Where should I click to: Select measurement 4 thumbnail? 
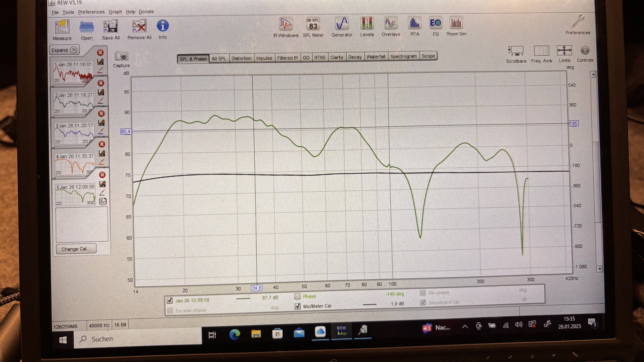[x=74, y=164]
